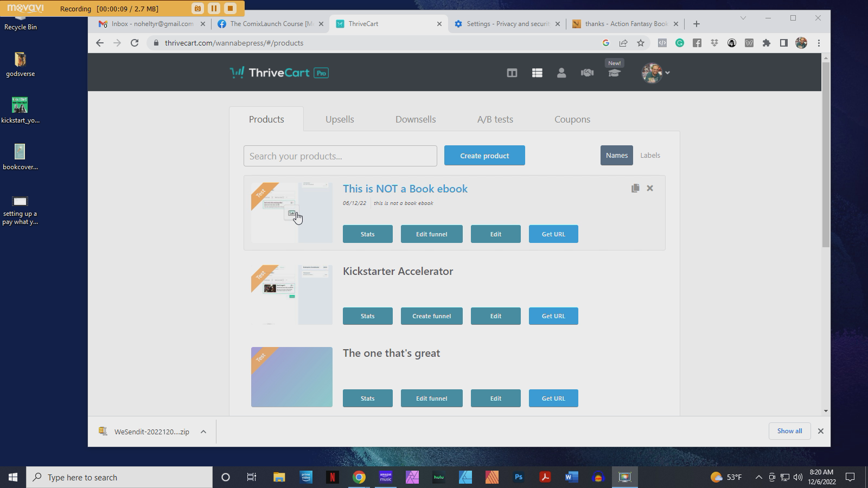Open customers section via person icon
868x488 pixels.
pyautogui.click(x=561, y=72)
